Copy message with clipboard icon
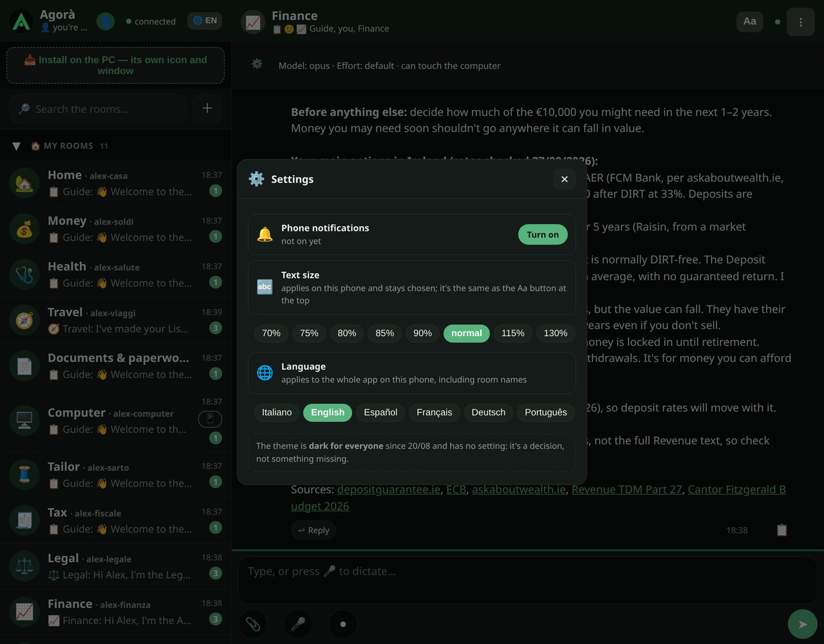This screenshot has height=644, width=824. tap(782, 530)
